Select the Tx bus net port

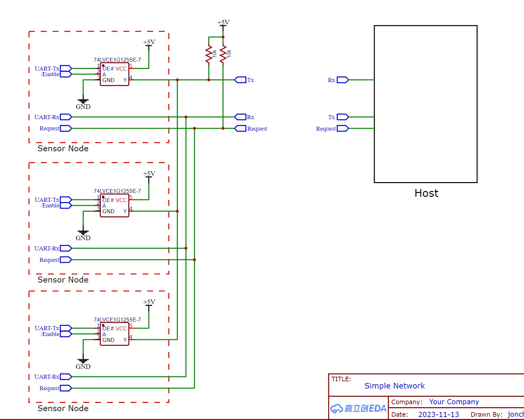pyautogui.click(x=241, y=80)
